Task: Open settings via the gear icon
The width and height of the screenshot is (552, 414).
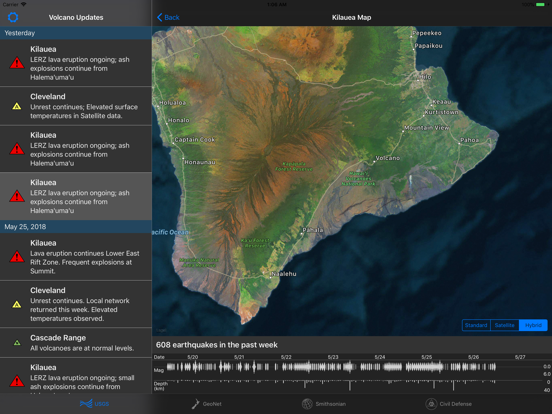Action: click(13, 17)
